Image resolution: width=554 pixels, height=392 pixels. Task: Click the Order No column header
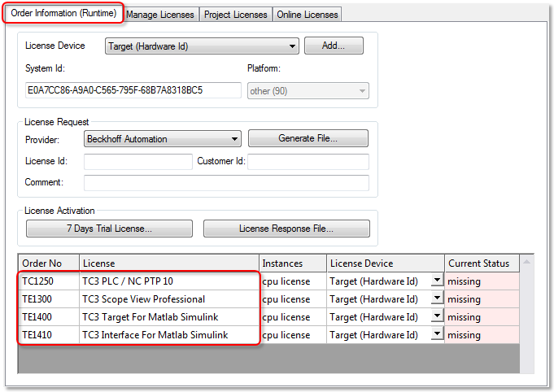(x=49, y=264)
